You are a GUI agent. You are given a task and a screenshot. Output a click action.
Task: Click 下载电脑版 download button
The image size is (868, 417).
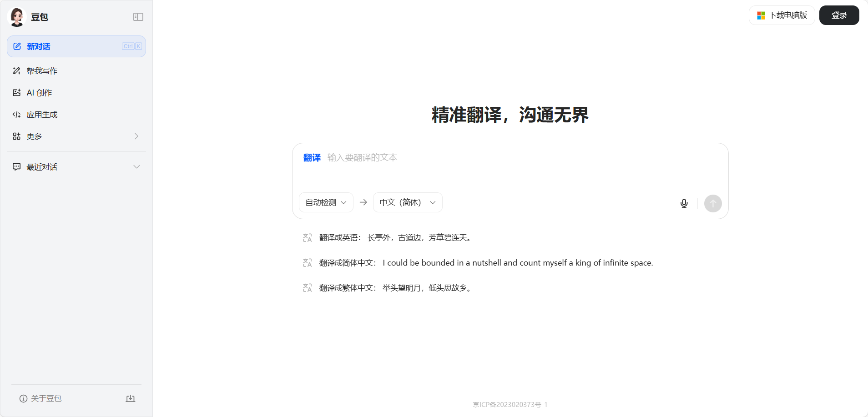pyautogui.click(x=782, y=15)
